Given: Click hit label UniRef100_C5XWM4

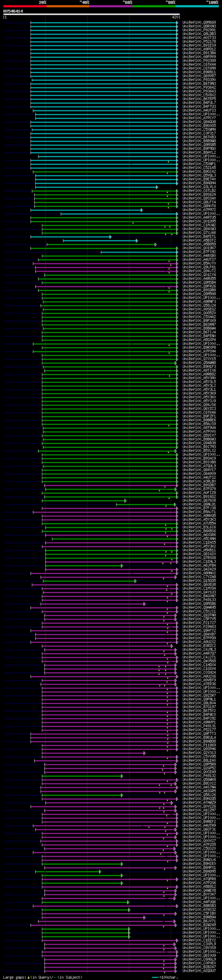Looking at the screenshot, I should pyautogui.click(x=199, y=129).
